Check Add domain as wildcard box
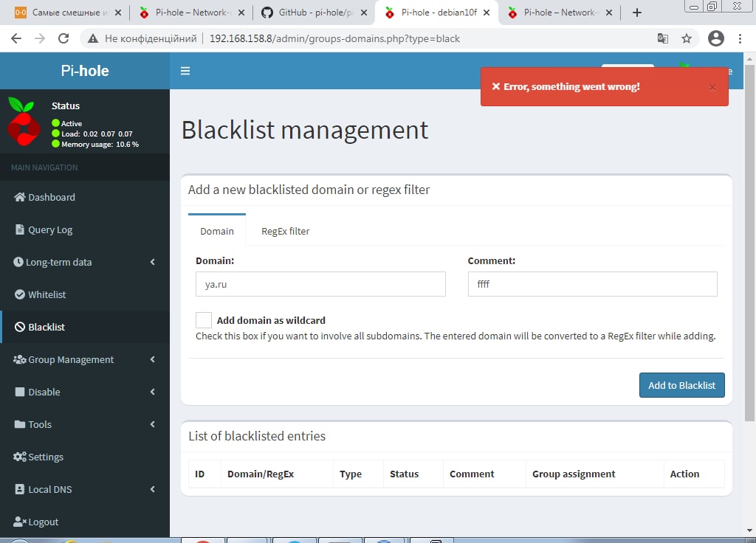This screenshot has width=756, height=543. [x=204, y=320]
